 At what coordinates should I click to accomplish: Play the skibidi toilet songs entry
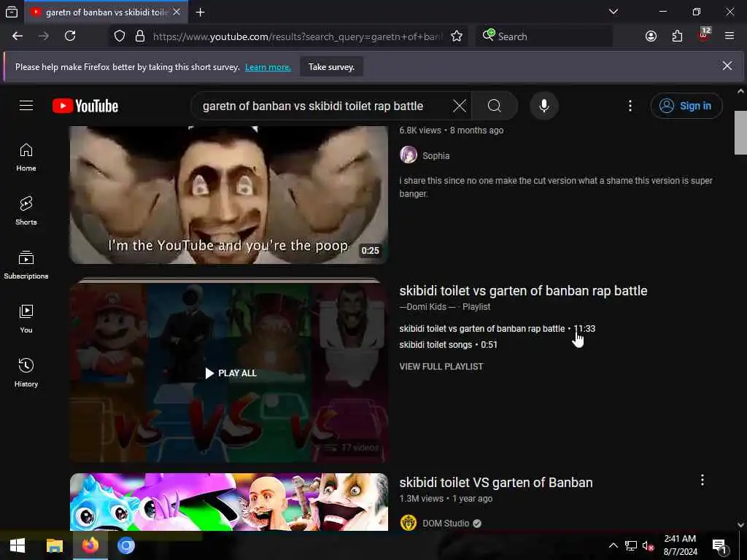pyautogui.click(x=448, y=345)
